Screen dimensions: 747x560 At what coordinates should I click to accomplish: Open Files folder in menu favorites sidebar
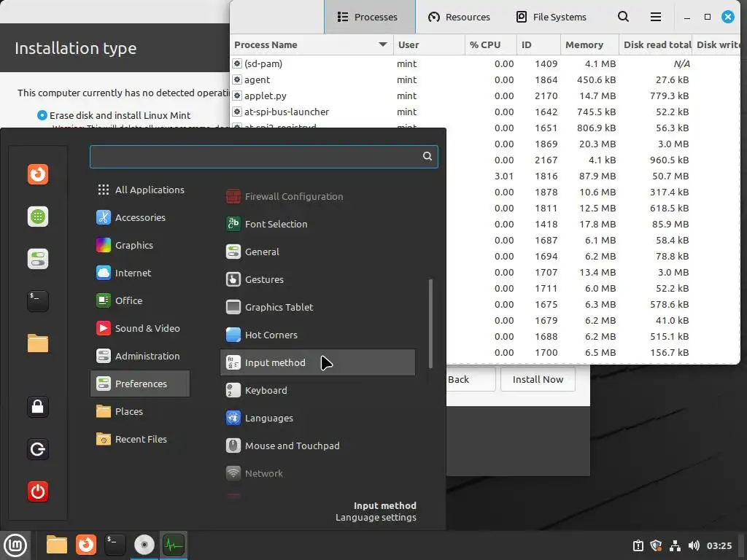[38, 343]
